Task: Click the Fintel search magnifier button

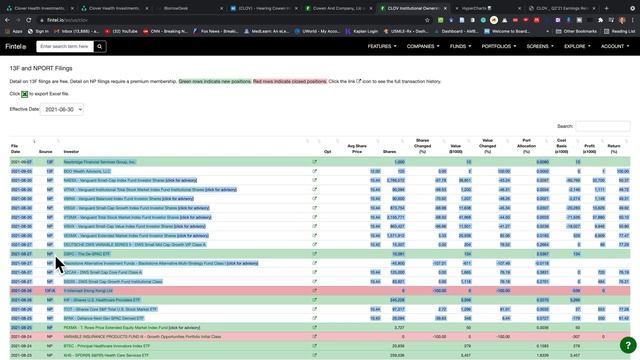Action: click(x=100, y=47)
